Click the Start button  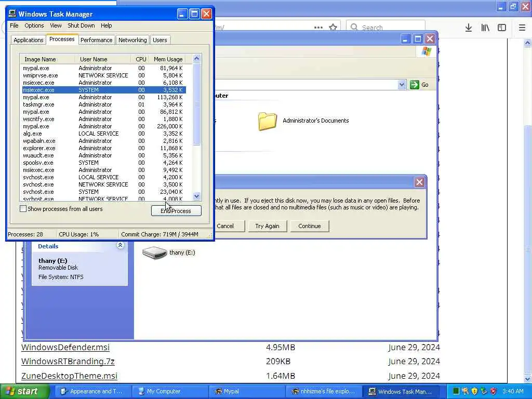coord(24,391)
